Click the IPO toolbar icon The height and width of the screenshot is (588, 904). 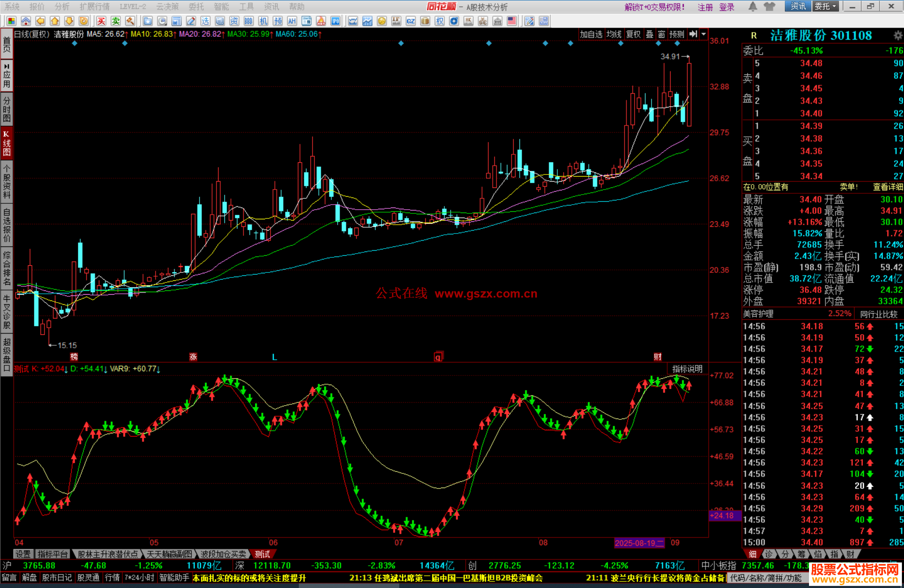(x=335, y=21)
